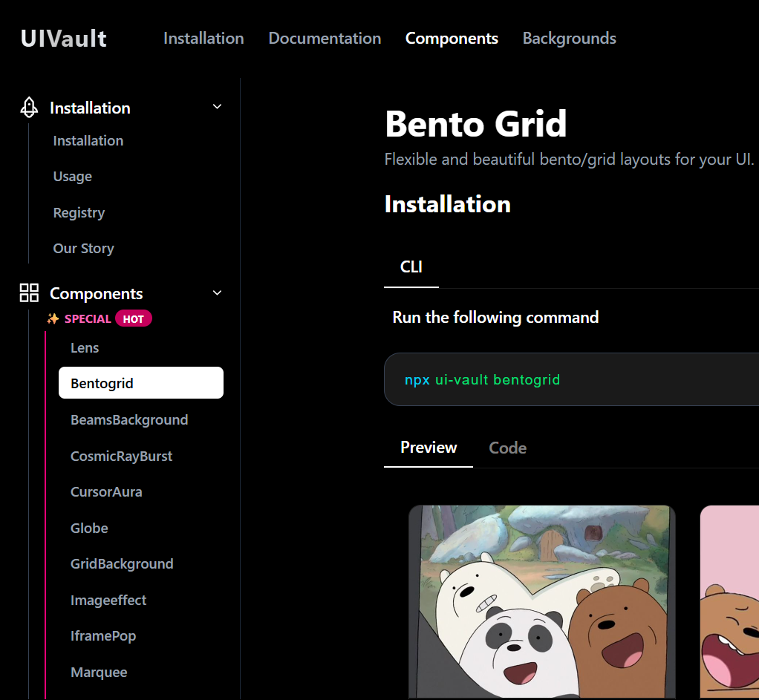This screenshot has width=759, height=700.
Task: Select Lens component in sidebar
Action: coord(85,348)
